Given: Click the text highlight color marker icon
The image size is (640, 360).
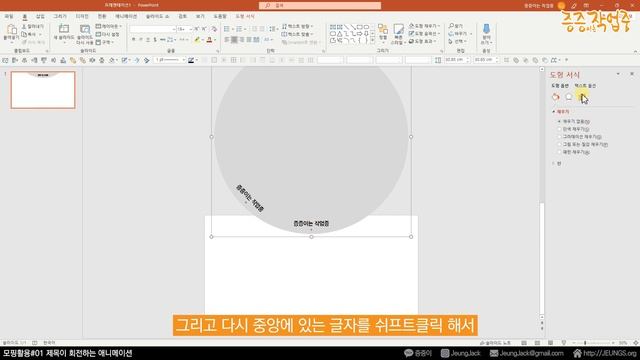Looking at the screenshot, I should click(x=197, y=40).
